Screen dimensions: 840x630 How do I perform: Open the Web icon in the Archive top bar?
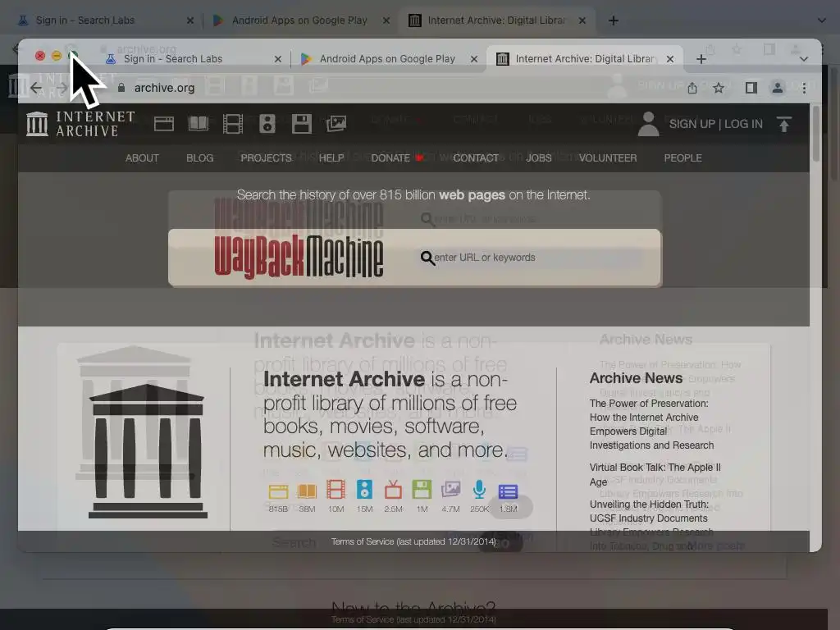pos(164,124)
